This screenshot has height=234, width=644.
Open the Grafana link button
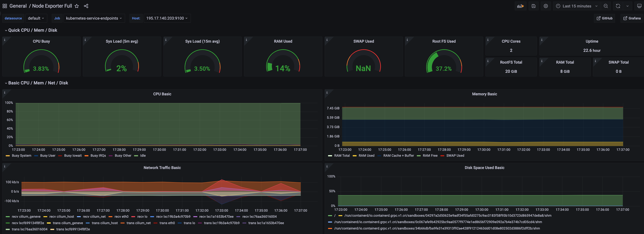(632, 18)
